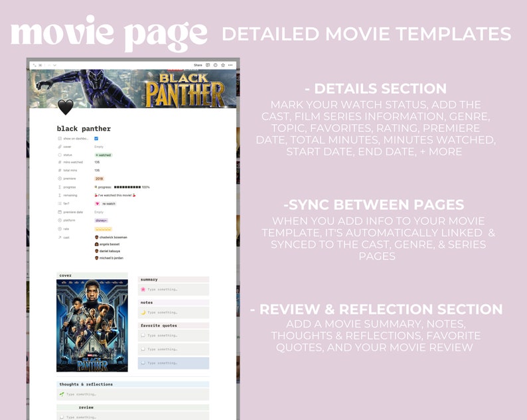Image resolution: width=527 pixels, height=420 pixels.
Task: Click the Black Panther cover banner
Action: click(133, 89)
